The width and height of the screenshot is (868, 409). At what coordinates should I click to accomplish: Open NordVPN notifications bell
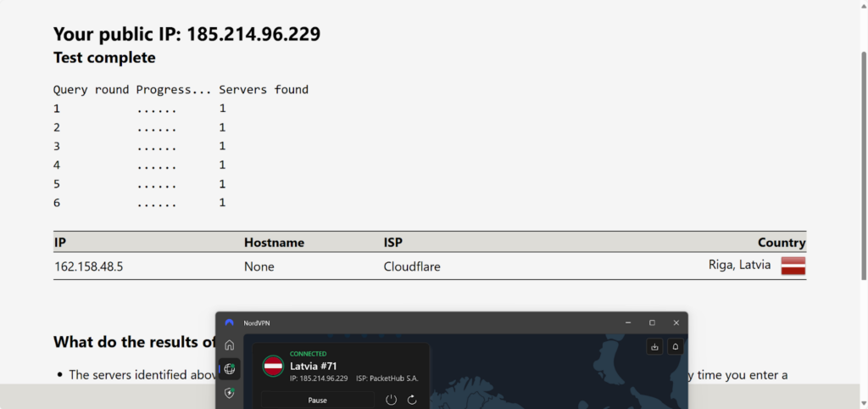tap(676, 347)
